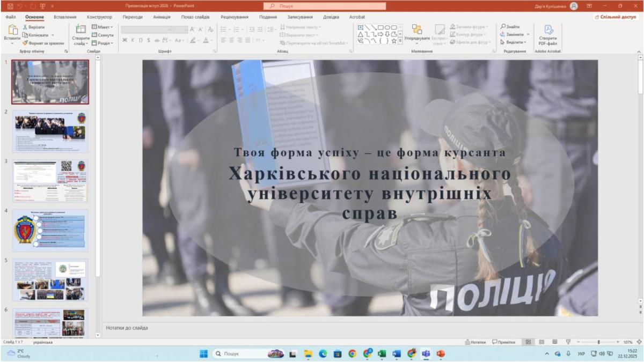
Task: Open the Розділ section dropdown
Action: [102, 43]
